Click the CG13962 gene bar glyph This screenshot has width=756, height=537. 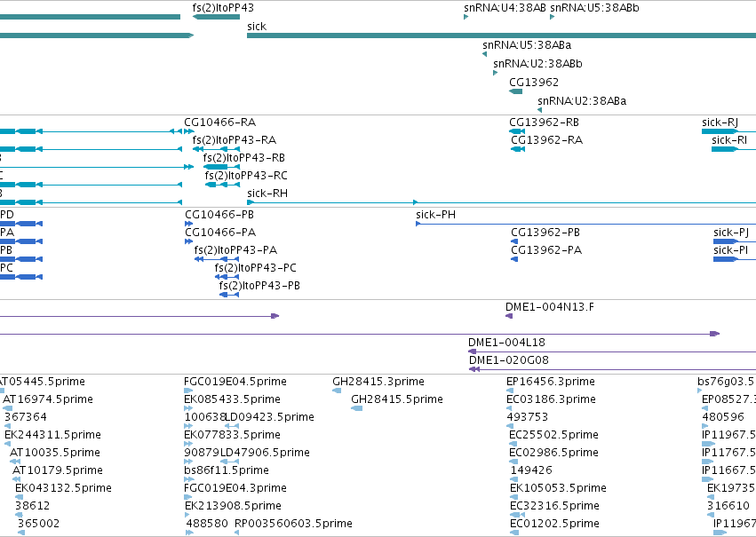pyautogui.click(x=516, y=91)
